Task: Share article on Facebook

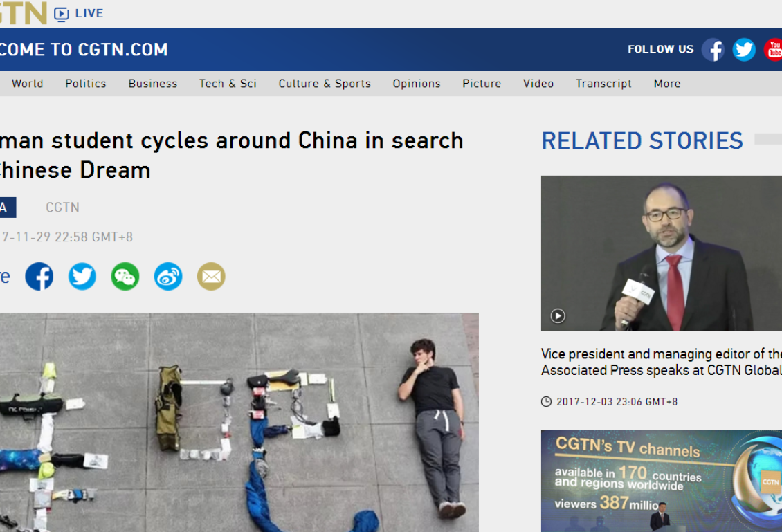Action: click(39, 276)
